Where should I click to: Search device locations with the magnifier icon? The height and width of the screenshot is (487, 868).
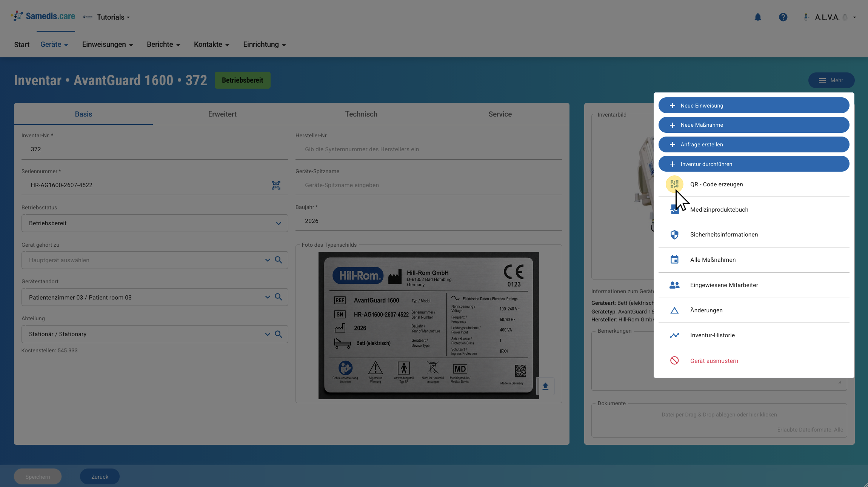click(279, 297)
